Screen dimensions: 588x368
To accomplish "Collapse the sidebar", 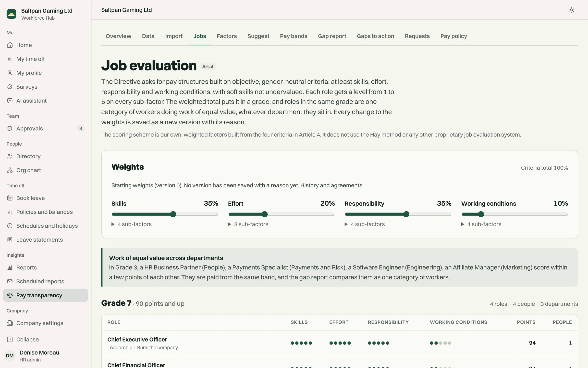I will tap(46, 340).
